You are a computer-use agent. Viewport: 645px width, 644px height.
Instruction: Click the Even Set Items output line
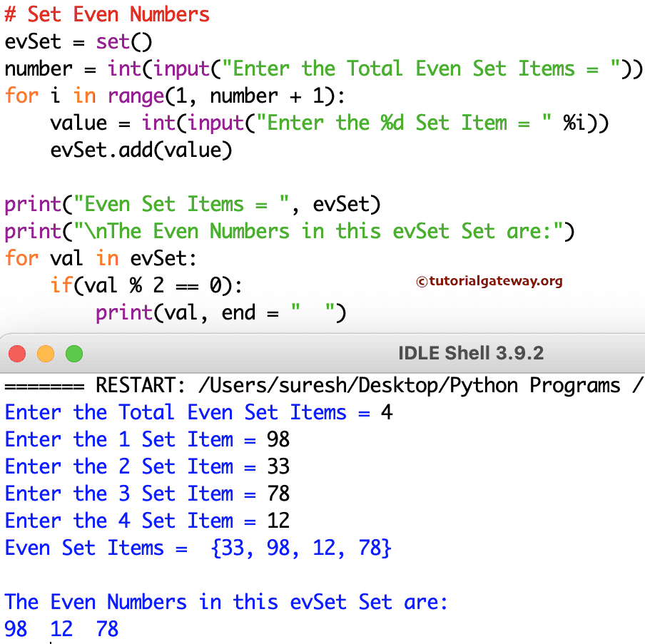[x=196, y=548]
